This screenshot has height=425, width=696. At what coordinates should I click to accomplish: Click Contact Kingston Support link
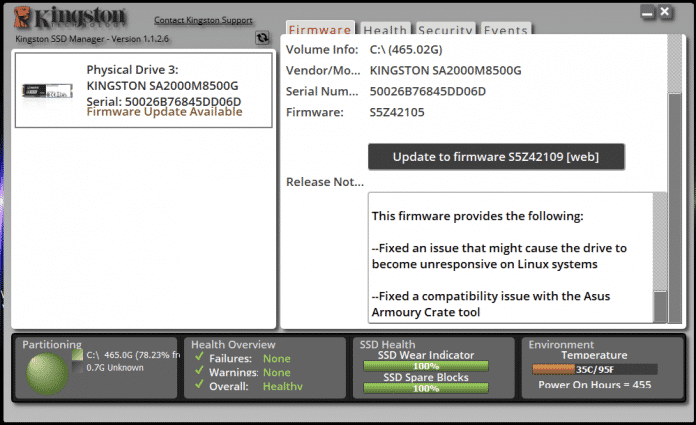coord(203,20)
